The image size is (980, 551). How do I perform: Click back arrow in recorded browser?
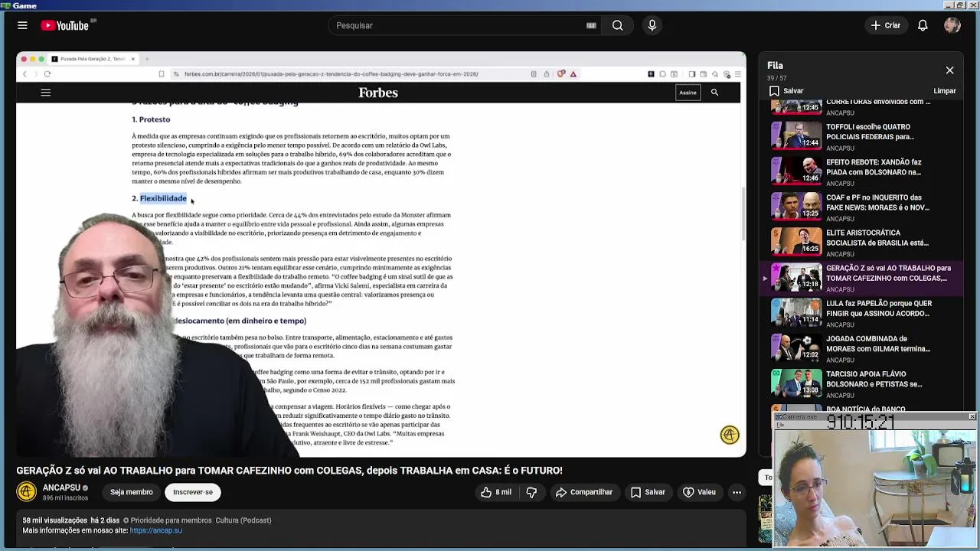[x=24, y=74]
